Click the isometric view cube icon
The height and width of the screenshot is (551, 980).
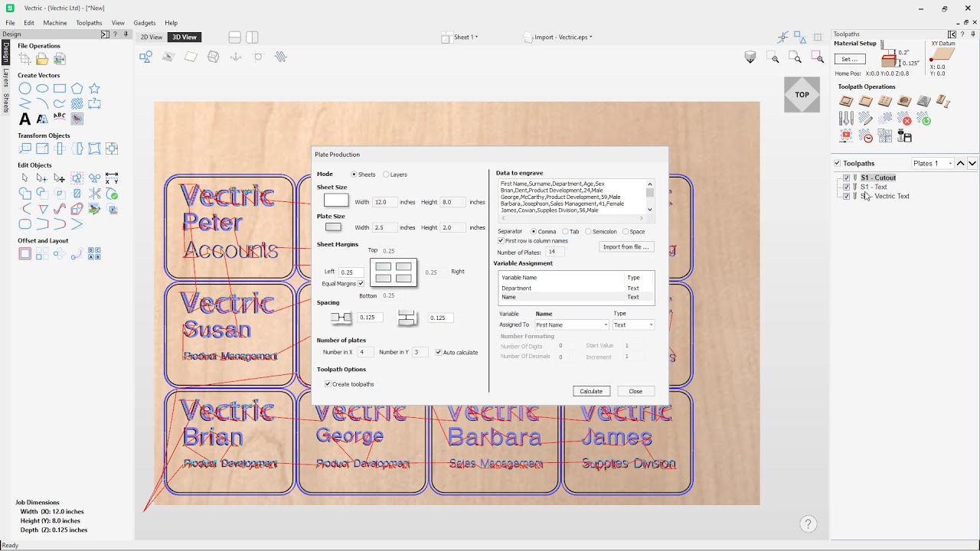tap(750, 57)
